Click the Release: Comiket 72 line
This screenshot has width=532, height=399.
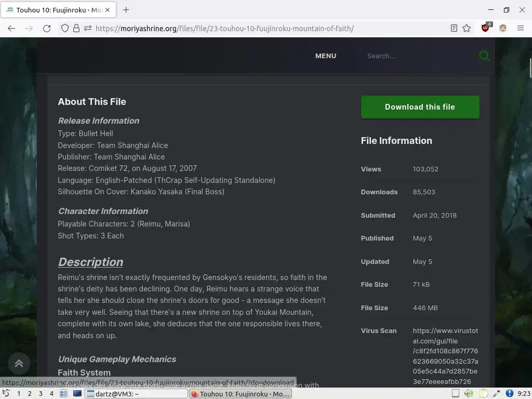pos(127,168)
